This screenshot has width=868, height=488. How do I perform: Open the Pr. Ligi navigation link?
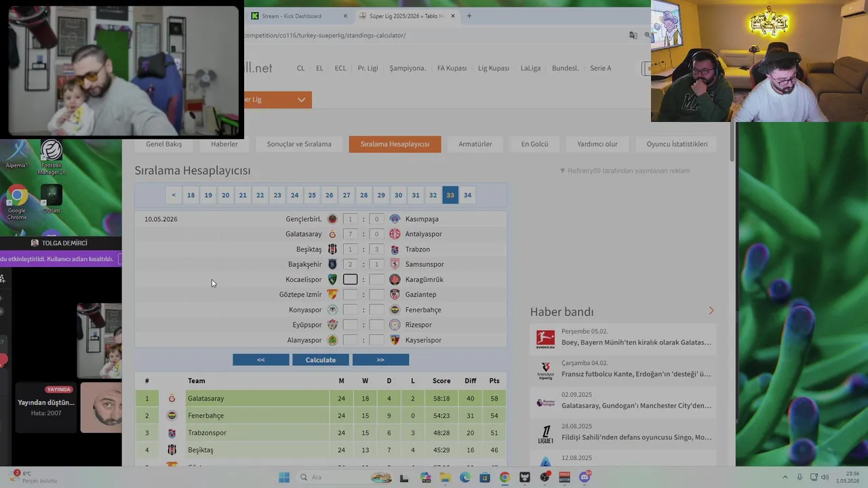[x=368, y=68]
